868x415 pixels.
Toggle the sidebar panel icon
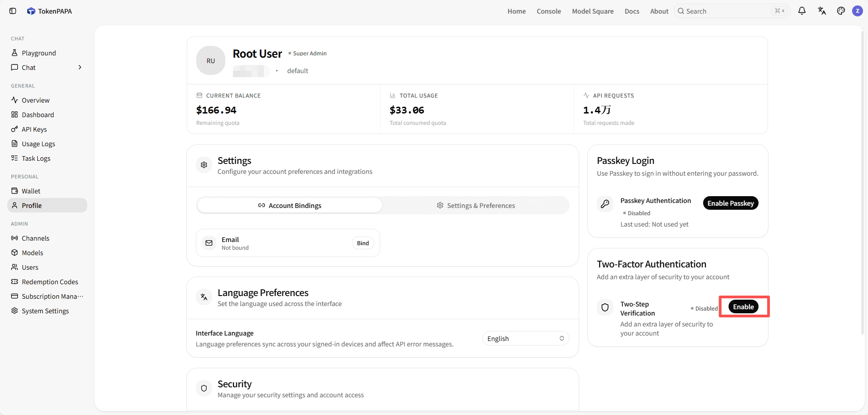pyautogui.click(x=13, y=11)
